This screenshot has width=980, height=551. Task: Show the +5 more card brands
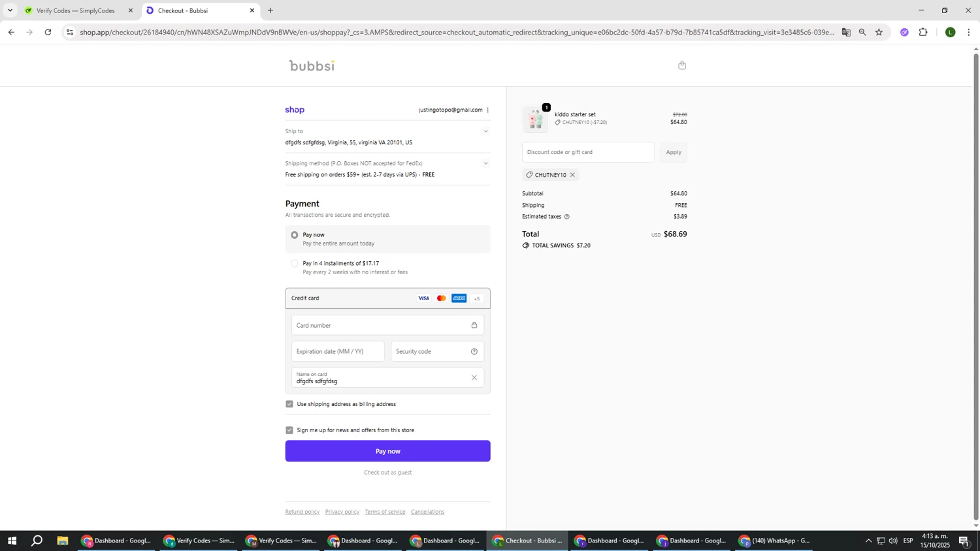[477, 298]
